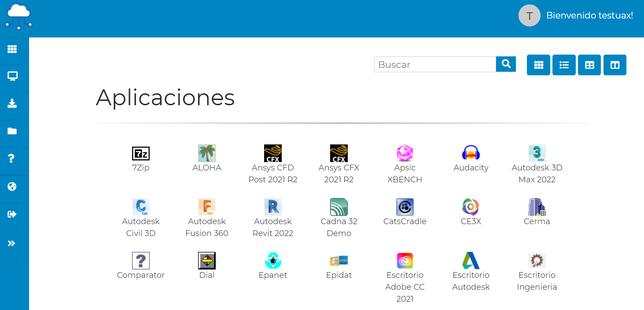
Task: Launch the Dial application
Action: pos(207,266)
